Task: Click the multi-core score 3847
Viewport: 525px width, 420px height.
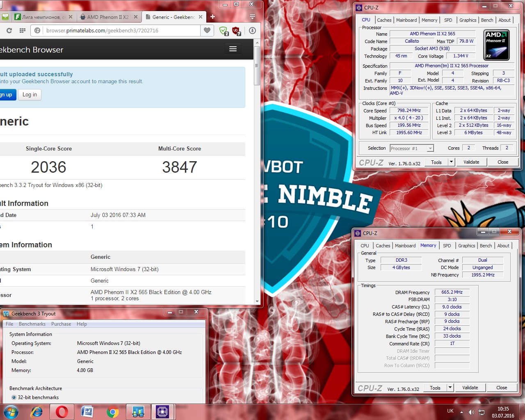Action: 180,167
